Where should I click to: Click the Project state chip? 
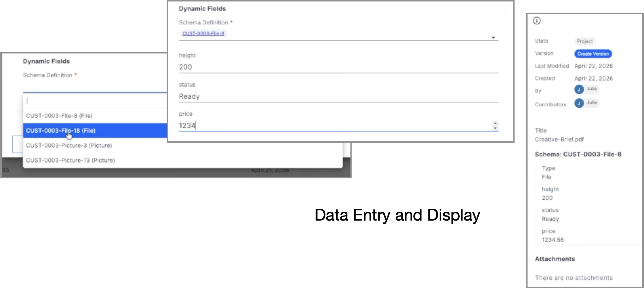(x=585, y=41)
